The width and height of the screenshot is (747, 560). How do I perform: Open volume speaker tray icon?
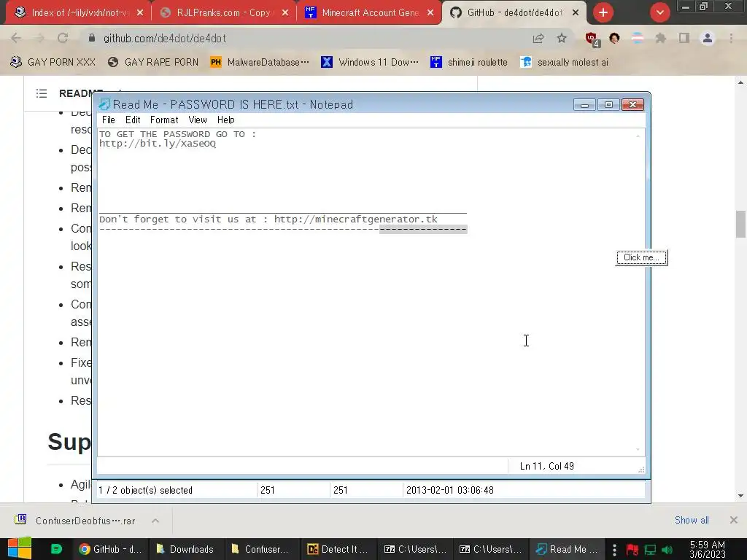[x=667, y=550]
